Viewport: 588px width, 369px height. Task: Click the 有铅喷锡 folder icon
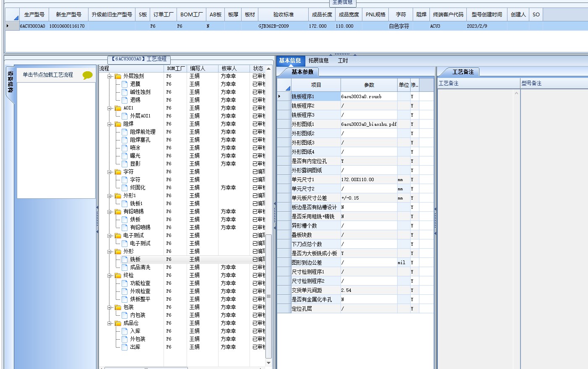click(x=118, y=212)
